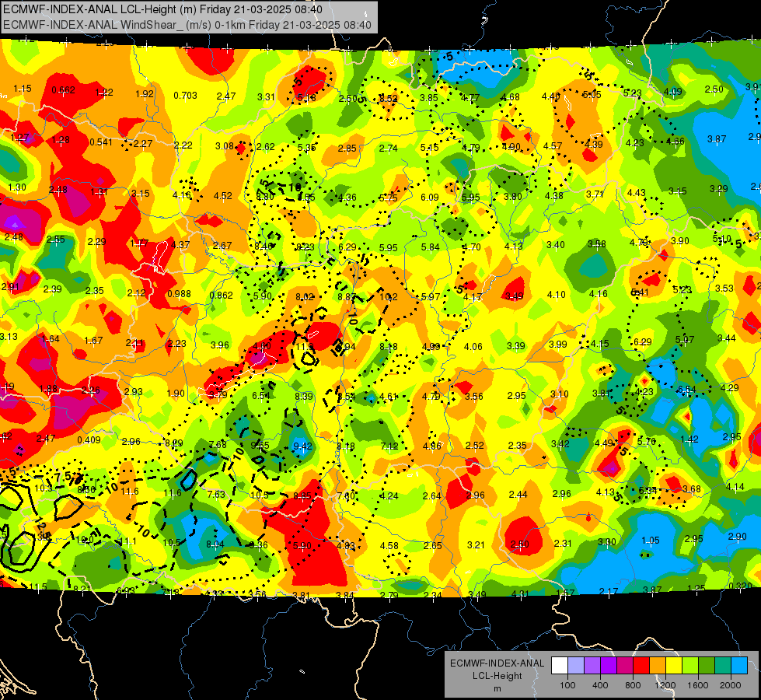
Task: Click the grid value 3.10
Action: click(559, 394)
